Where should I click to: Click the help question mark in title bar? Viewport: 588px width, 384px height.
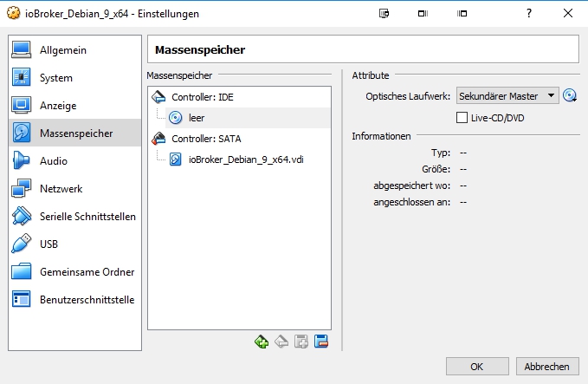529,14
